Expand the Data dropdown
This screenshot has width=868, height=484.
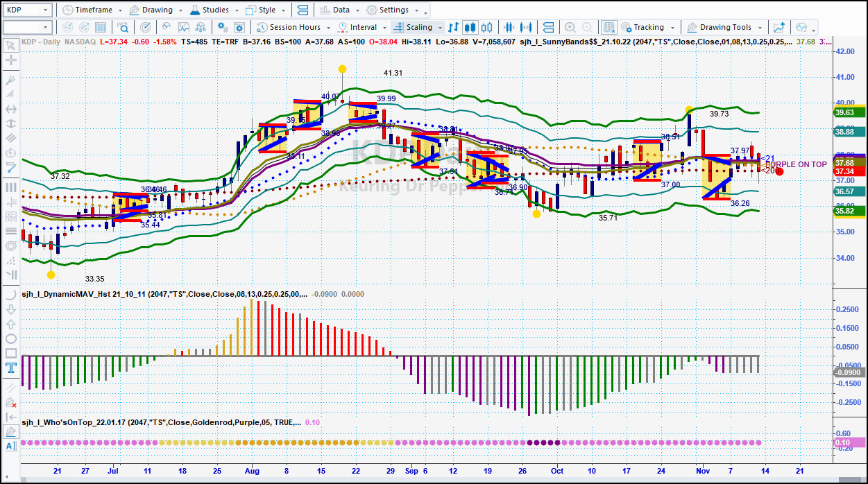point(340,10)
